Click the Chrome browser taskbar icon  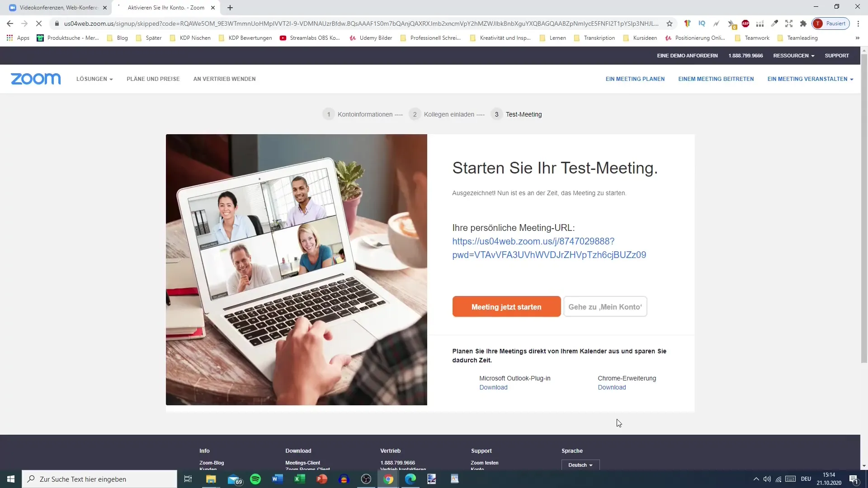[387, 479]
